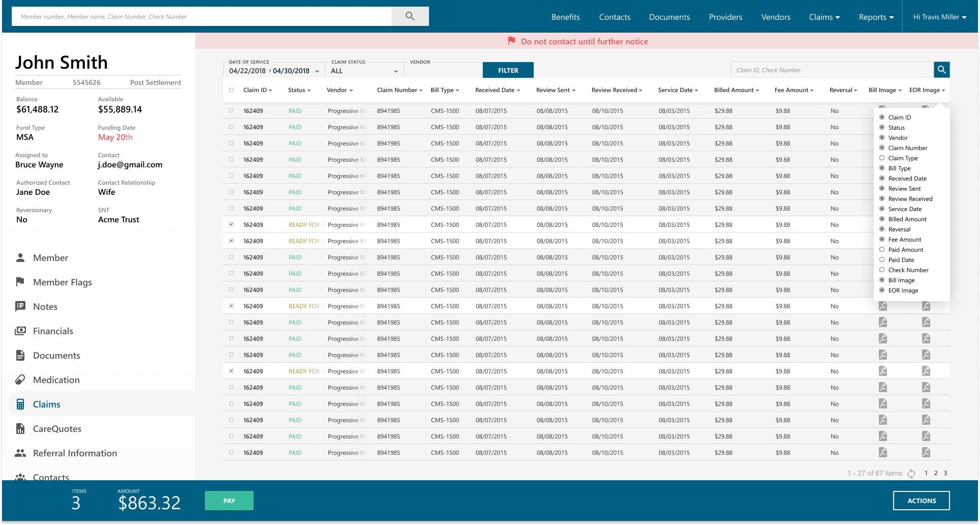The image size is (980, 525).
Task: Click the blue claim search magnifier icon
Action: point(941,70)
